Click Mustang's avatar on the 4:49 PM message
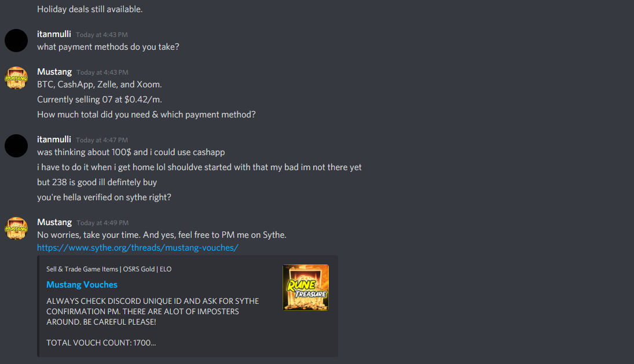The height and width of the screenshot is (364, 634). pos(16,228)
